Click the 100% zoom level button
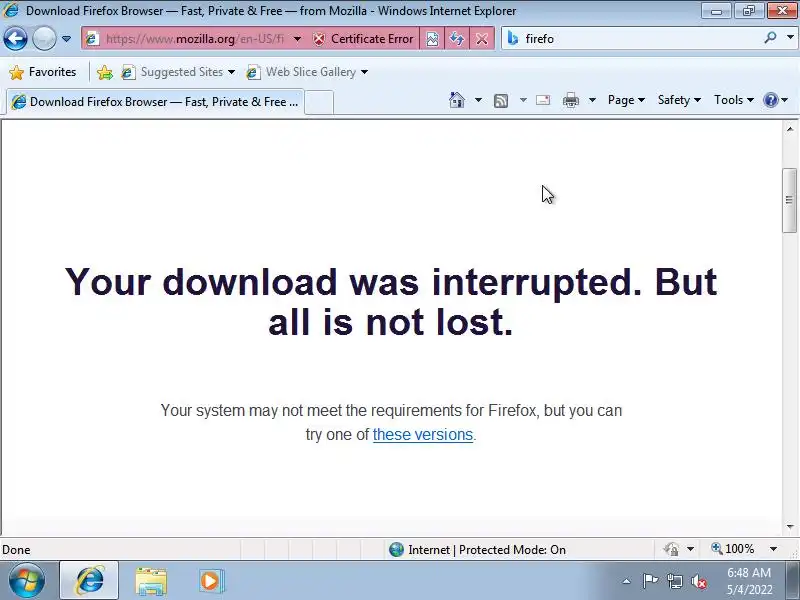This screenshot has height=600, width=800. click(733, 549)
